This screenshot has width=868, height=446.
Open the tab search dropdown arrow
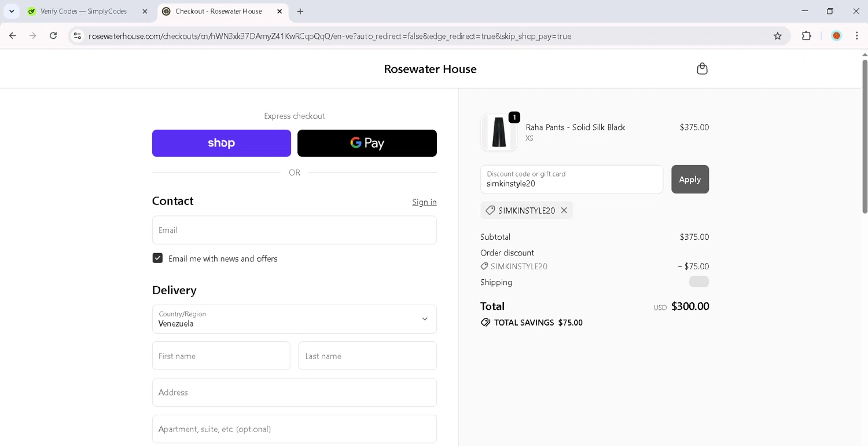pos(12,11)
